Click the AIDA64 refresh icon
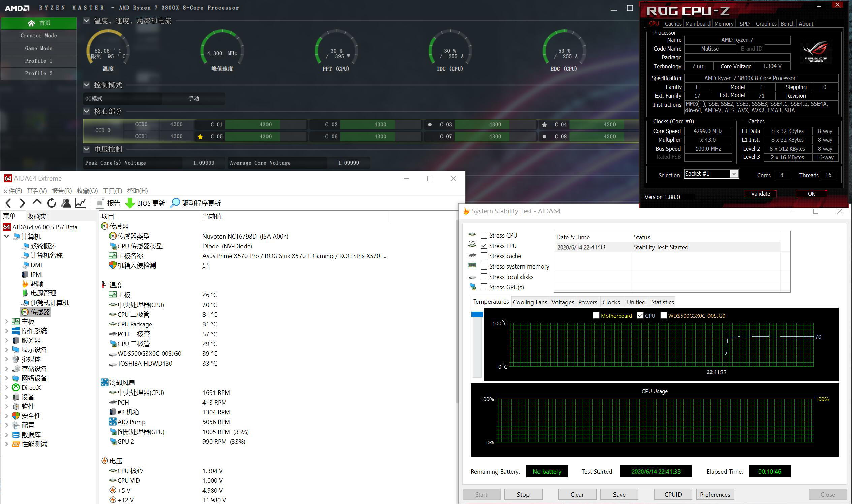The image size is (852, 504). (x=52, y=203)
